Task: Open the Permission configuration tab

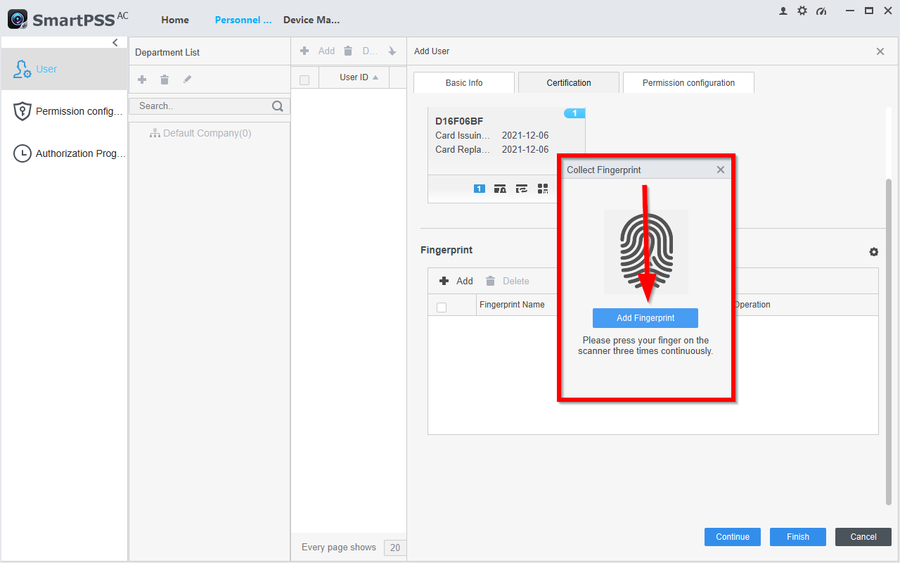Action: click(688, 83)
